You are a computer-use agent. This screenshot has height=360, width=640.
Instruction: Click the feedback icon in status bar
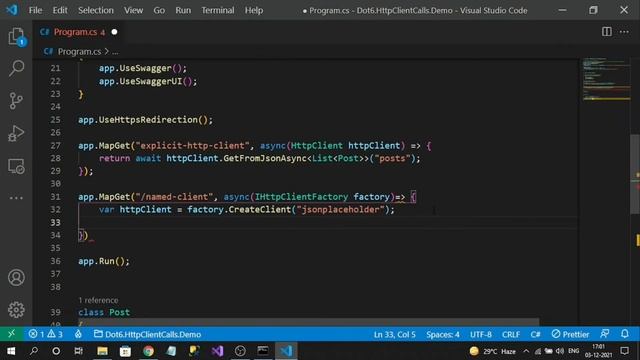605,334
